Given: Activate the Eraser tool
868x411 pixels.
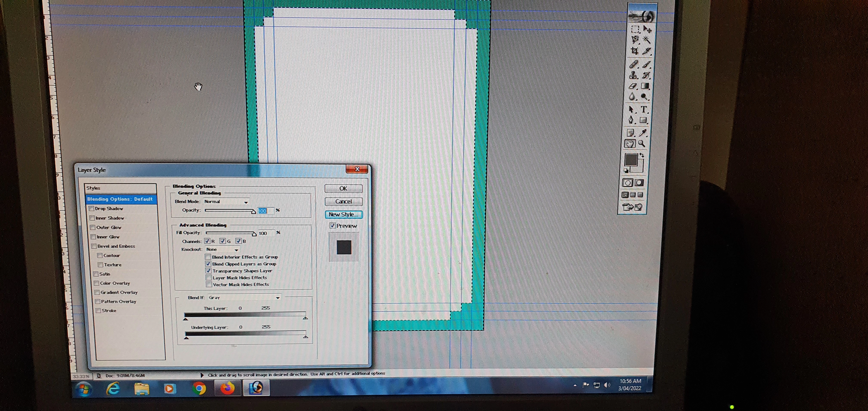Looking at the screenshot, I should pyautogui.click(x=633, y=86).
